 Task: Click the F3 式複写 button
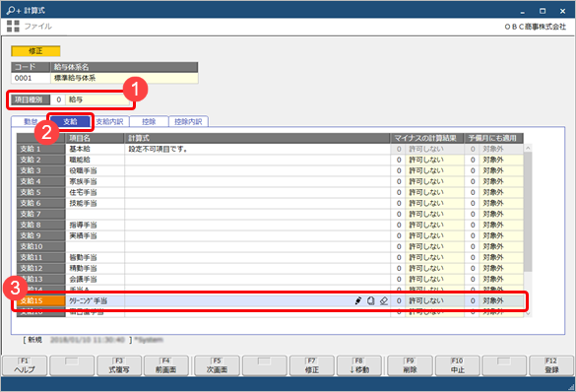[119, 365]
